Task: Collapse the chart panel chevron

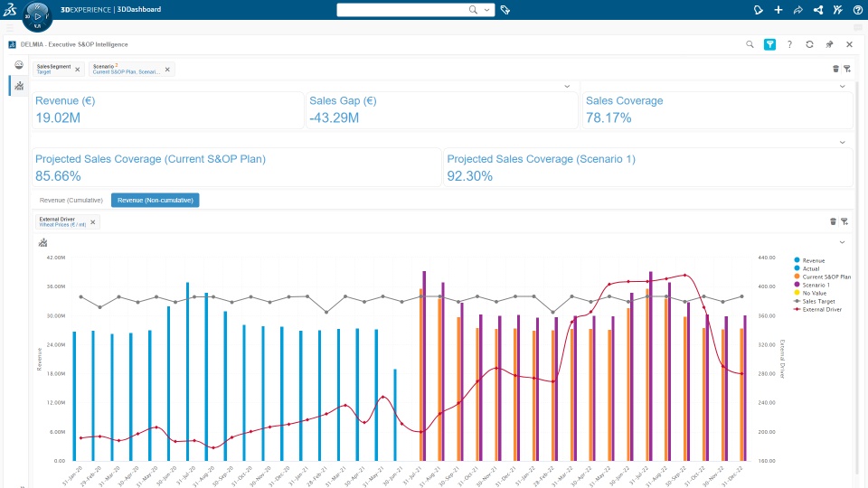Action: (x=842, y=242)
